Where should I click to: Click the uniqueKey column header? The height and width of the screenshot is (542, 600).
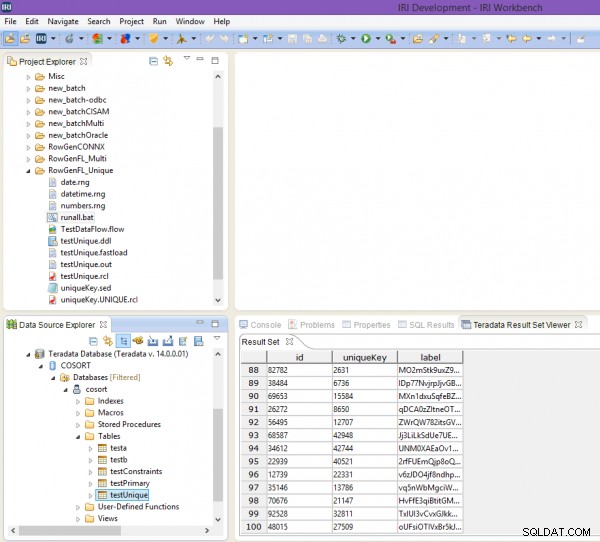click(365, 358)
